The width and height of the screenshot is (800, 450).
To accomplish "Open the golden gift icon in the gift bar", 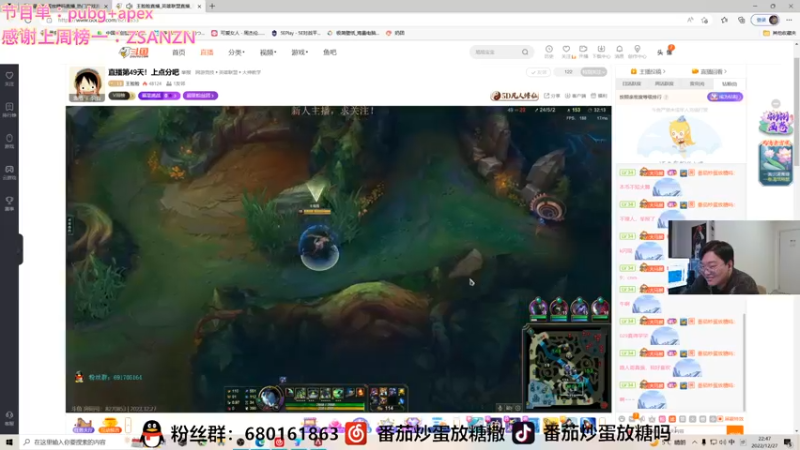I will pos(110,424).
